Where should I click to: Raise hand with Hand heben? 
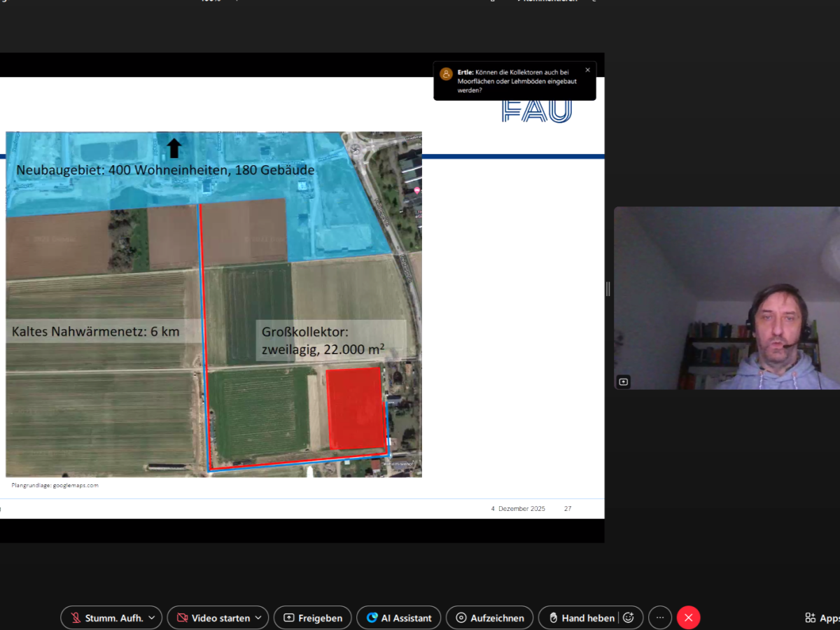pos(581,618)
